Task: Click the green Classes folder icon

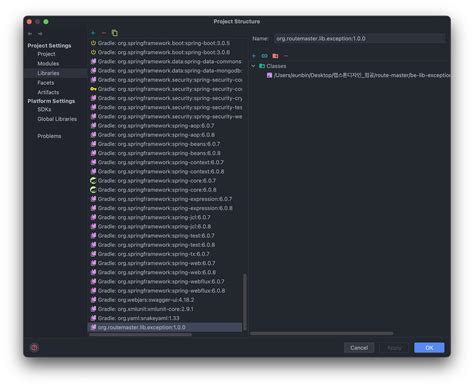Action: [262, 66]
